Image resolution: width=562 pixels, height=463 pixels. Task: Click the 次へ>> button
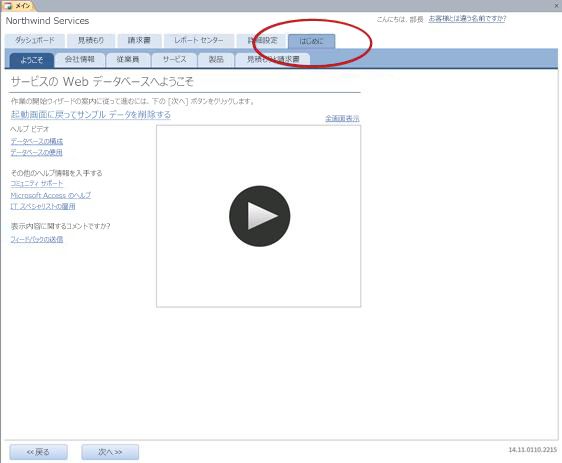(x=110, y=452)
